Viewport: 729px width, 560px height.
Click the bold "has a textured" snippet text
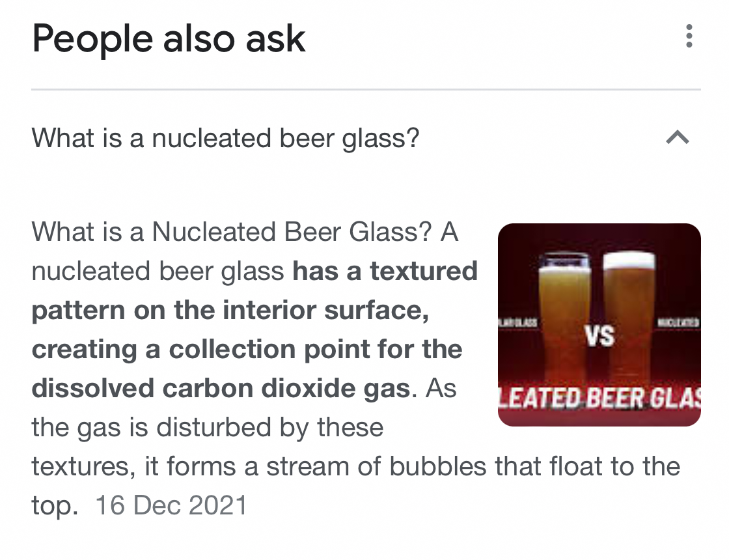pos(385,271)
